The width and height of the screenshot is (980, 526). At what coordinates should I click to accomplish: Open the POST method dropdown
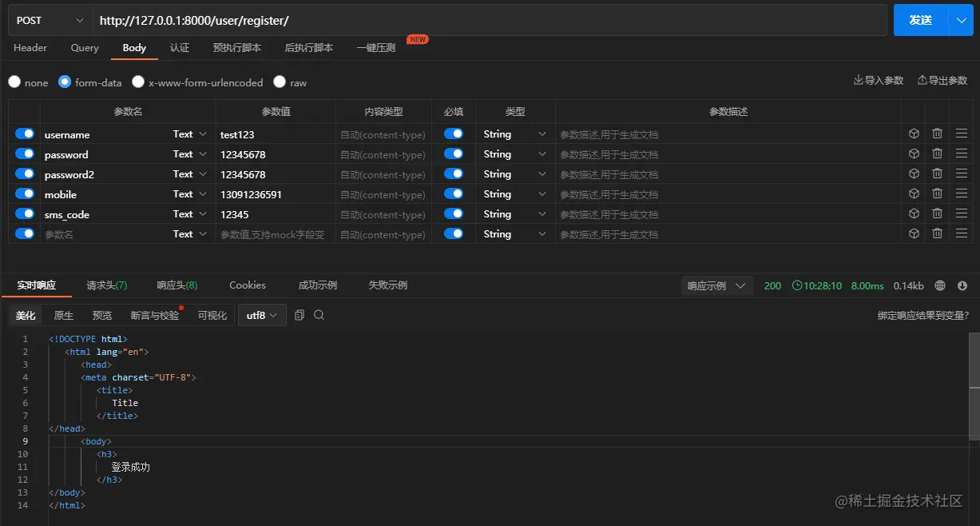(48, 19)
